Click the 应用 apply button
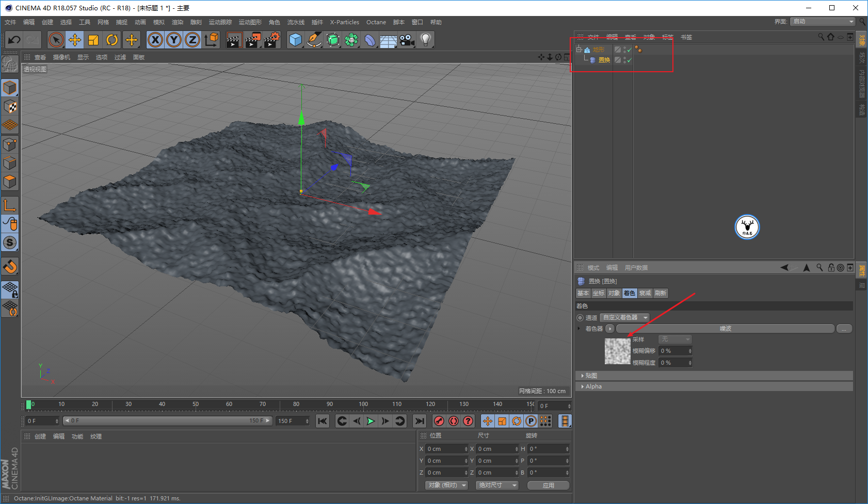Viewport: 868px width, 504px height. (549, 485)
